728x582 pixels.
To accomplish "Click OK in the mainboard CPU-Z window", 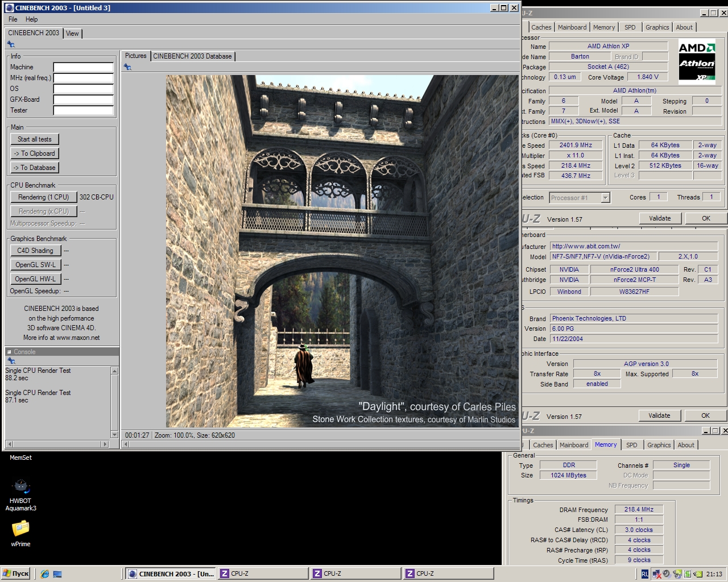I will pos(705,415).
